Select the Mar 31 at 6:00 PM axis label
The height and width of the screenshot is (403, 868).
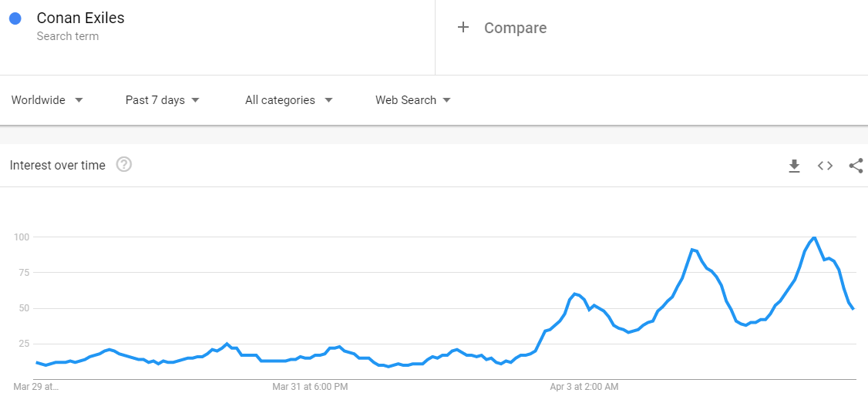coord(310,386)
